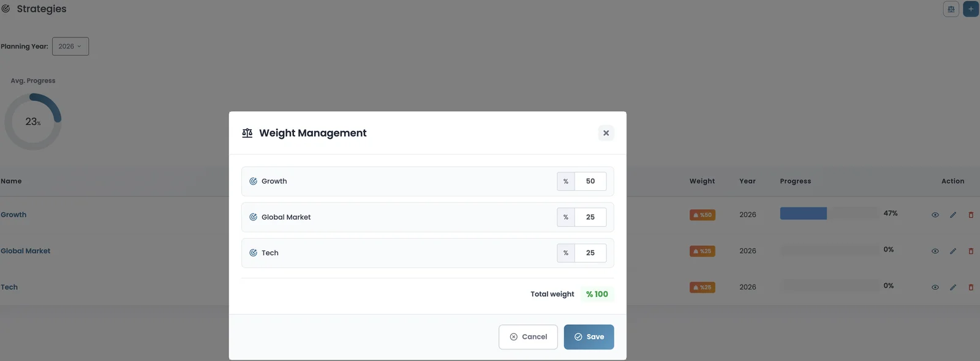Open the Global Market strategy link

click(26, 251)
